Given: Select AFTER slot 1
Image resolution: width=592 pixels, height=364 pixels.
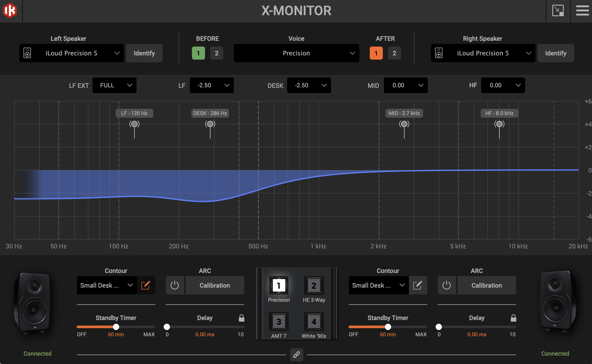Looking at the screenshot, I should (376, 53).
